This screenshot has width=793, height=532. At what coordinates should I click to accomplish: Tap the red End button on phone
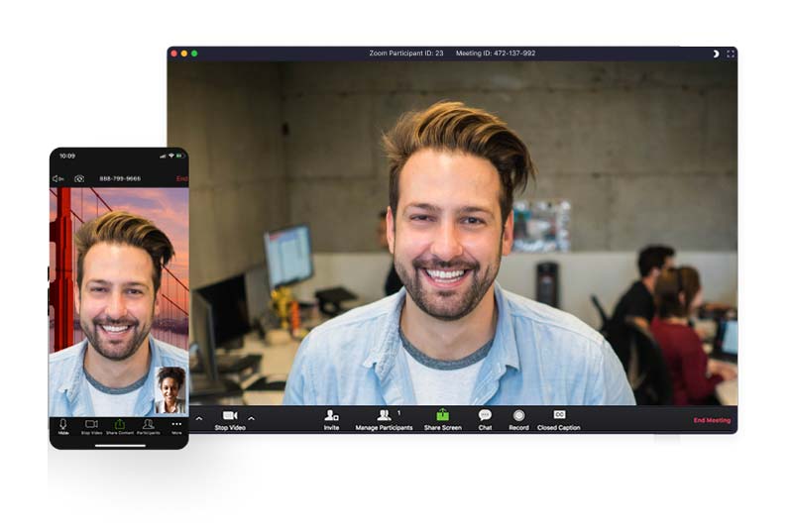[181, 178]
